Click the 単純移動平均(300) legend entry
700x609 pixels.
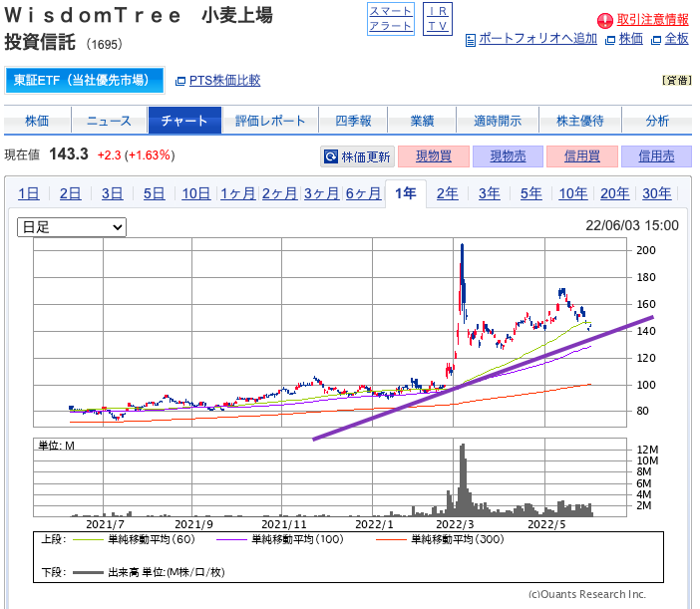tap(440, 539)
